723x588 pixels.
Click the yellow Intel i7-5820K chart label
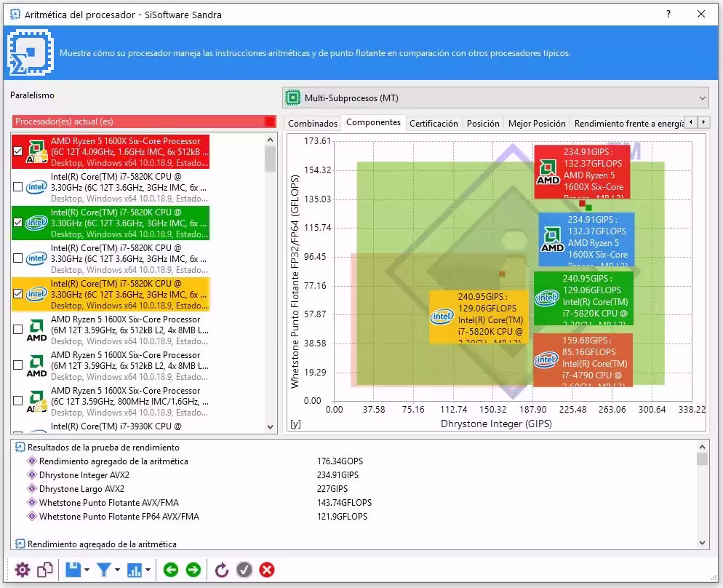(479, 317)
